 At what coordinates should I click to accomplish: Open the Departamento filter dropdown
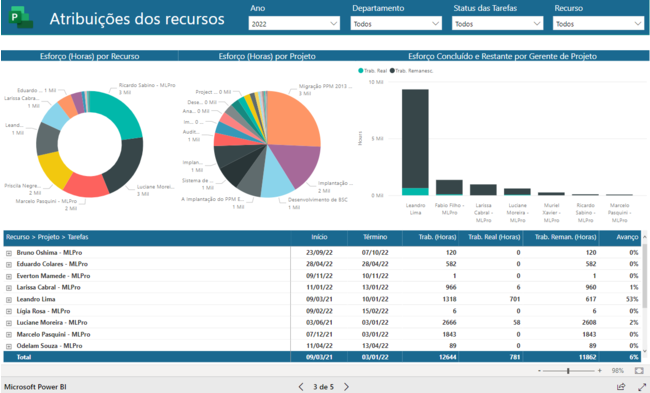[396, 24]
